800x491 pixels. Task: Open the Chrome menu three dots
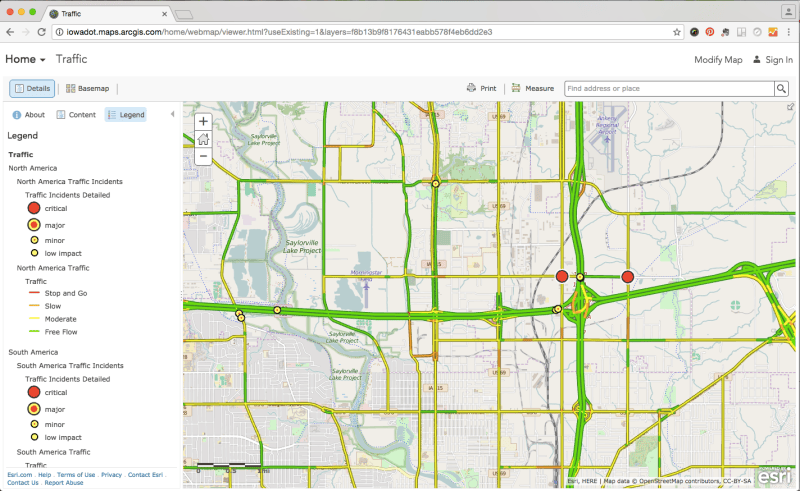click(789, 32)
